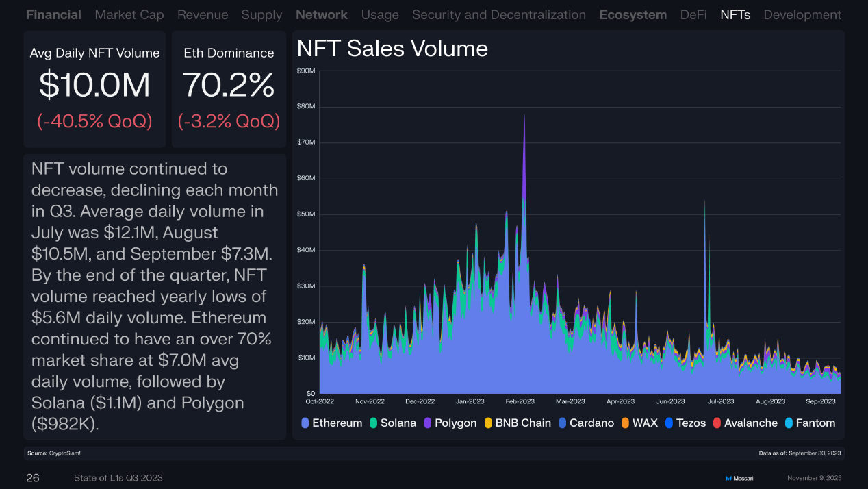The height and width of the screenshot is (489, 868).
Task: Go to the Market Cap section
Action: click(x=129, y=14)
